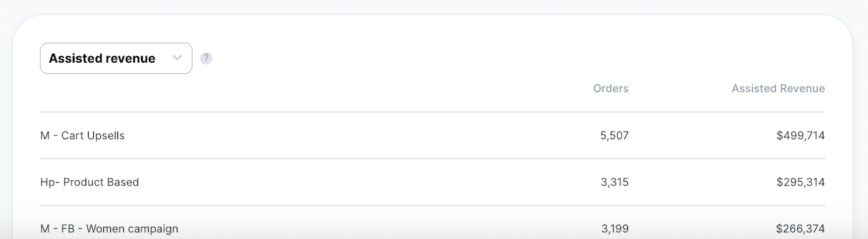This screenshot has width=868, height=239.
Task: Click the $266,374 revenue value
Action: [800, 228]
